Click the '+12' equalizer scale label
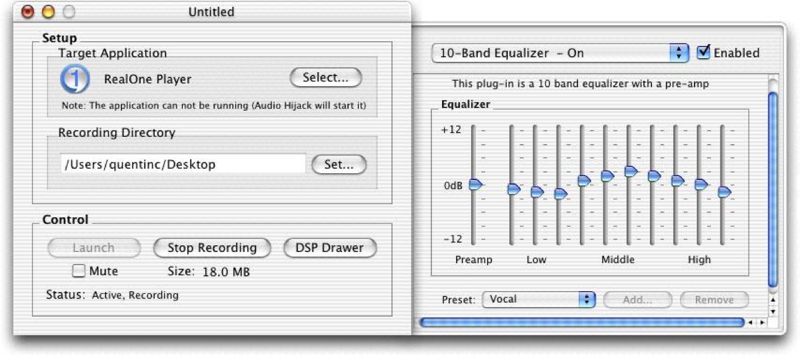 pos(451,130)
